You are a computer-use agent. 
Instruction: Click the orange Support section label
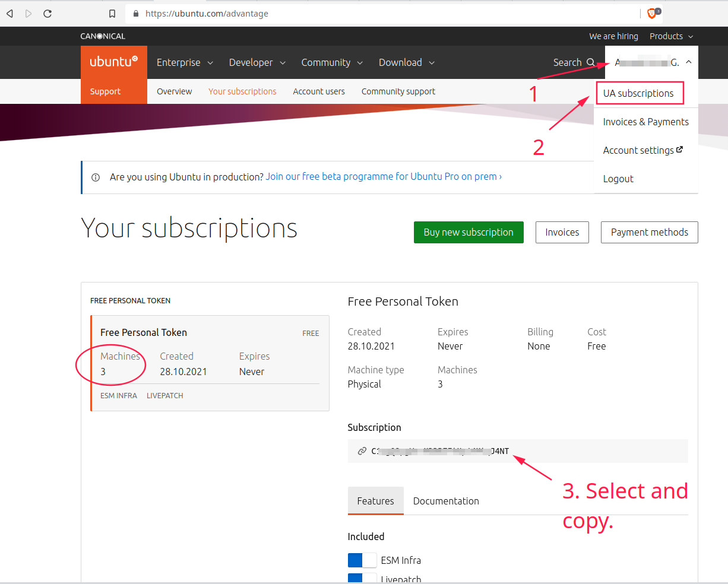pyautogui.click(x=105, y=91)
